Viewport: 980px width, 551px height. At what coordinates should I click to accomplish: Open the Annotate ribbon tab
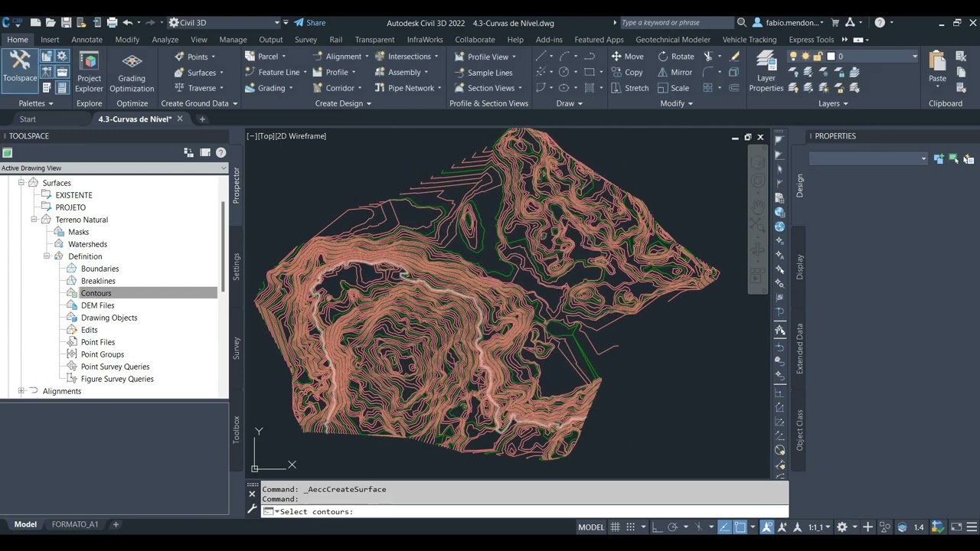[x=87, y=40]
